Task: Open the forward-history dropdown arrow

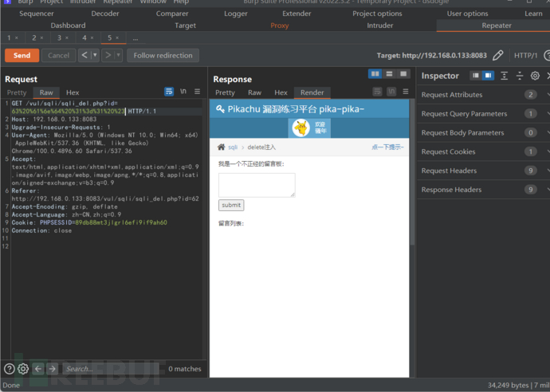Action: point(118,56)
